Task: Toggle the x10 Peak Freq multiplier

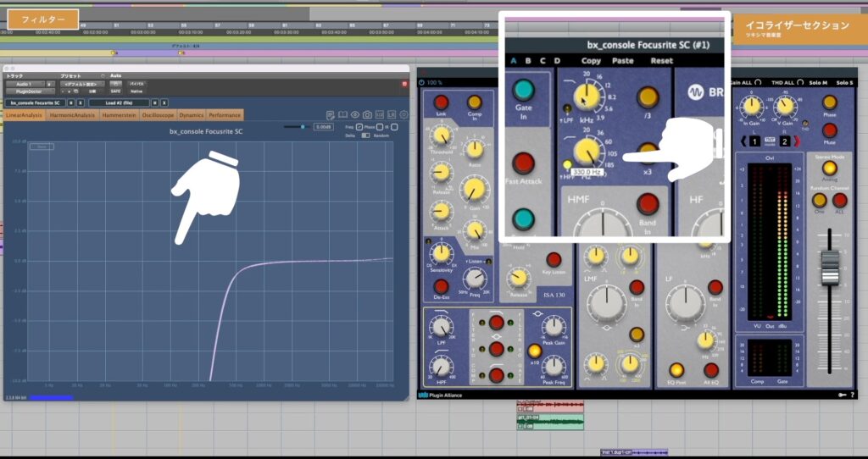Action: click(534, 351)
